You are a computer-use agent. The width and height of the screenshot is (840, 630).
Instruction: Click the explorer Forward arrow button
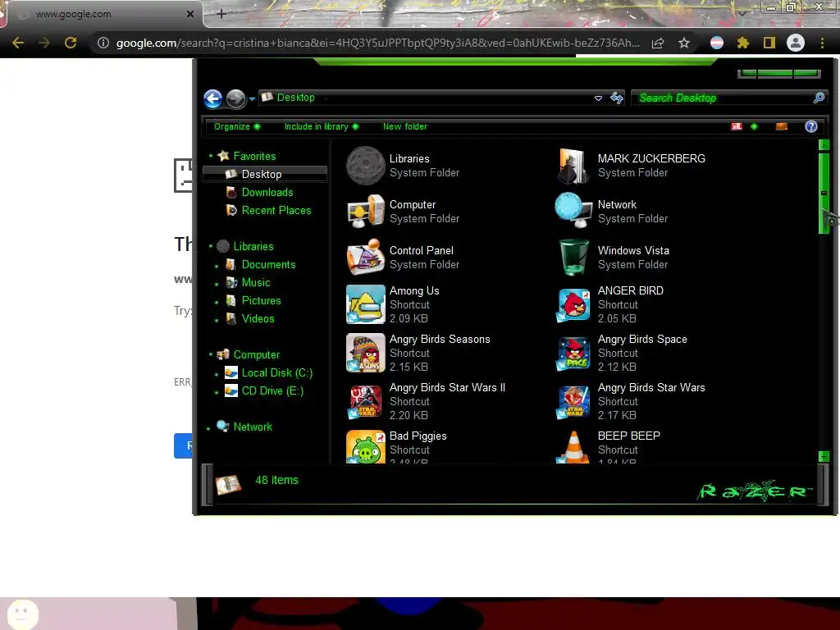click(235, 98)
